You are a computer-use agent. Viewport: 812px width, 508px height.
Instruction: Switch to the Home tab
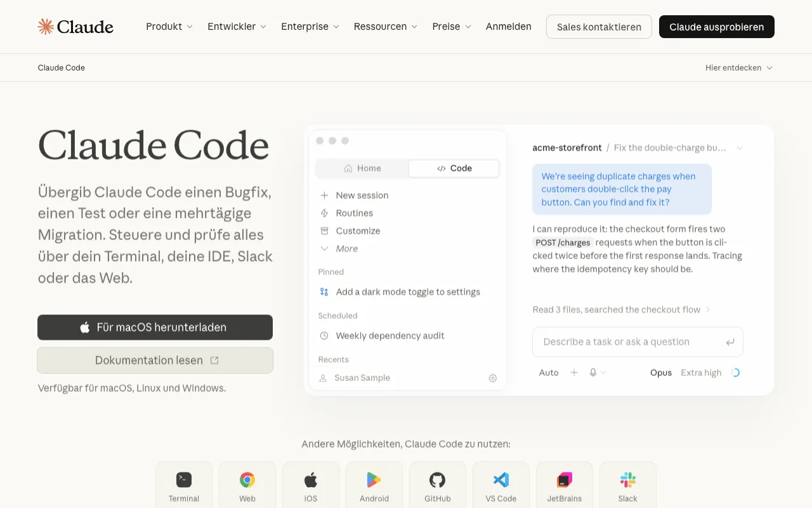tap(362, 168)
